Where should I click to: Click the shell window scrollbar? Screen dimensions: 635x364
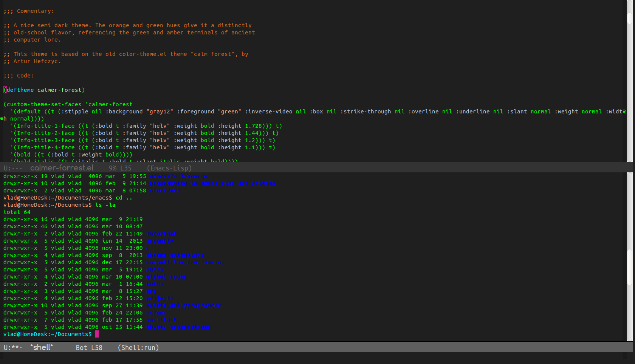point(629,257)
